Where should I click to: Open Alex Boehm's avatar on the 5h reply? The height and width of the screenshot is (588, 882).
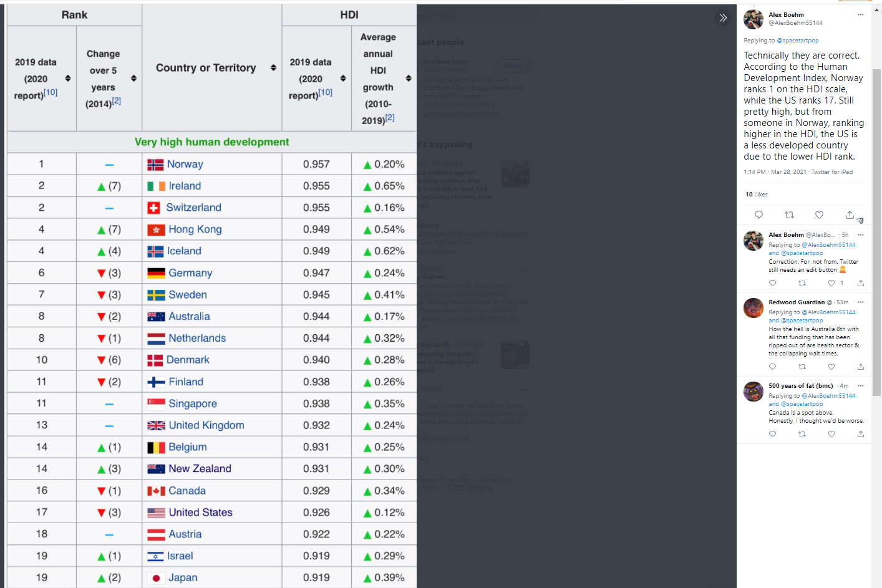[754, 241]
